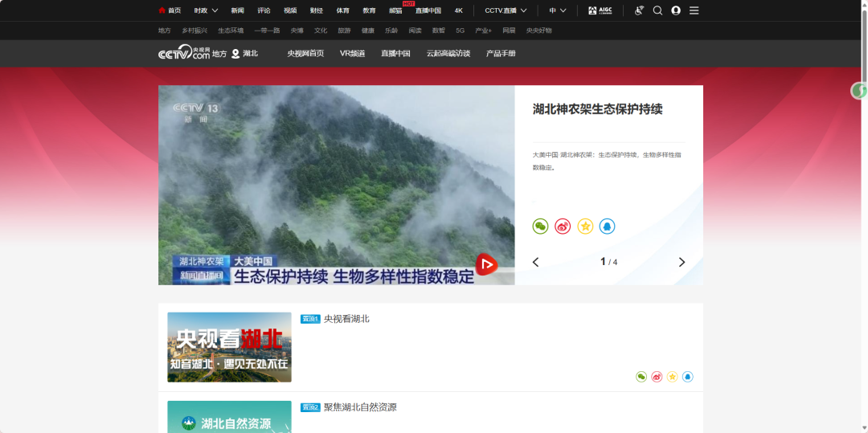
Task: Open the 新闻 menu item
Action: pyautogui.click(x=237, y=10)
